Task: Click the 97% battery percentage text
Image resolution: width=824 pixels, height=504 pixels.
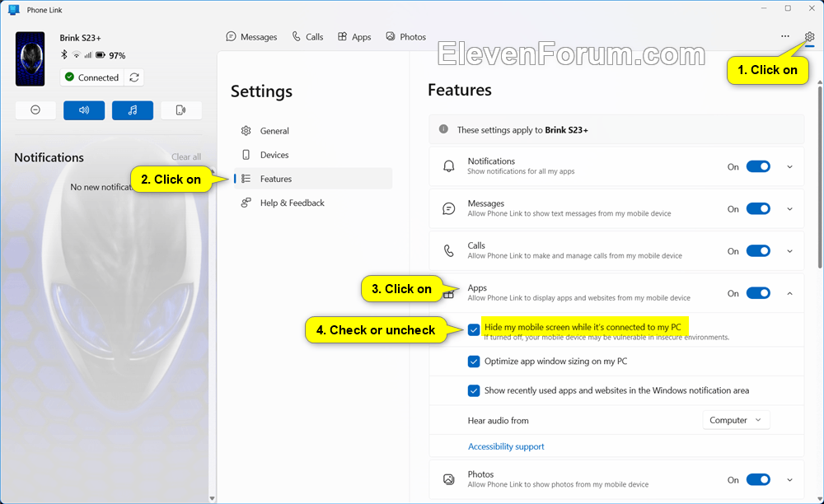Action: point(117,55)
